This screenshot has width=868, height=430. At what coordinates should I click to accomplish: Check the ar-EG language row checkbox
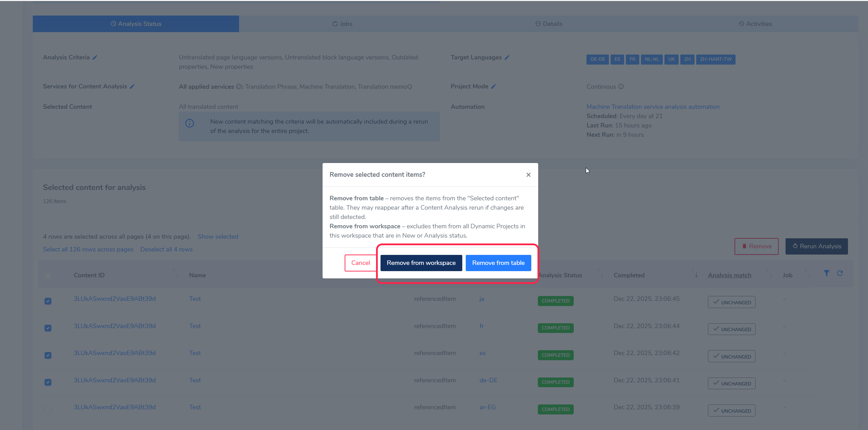48,410
